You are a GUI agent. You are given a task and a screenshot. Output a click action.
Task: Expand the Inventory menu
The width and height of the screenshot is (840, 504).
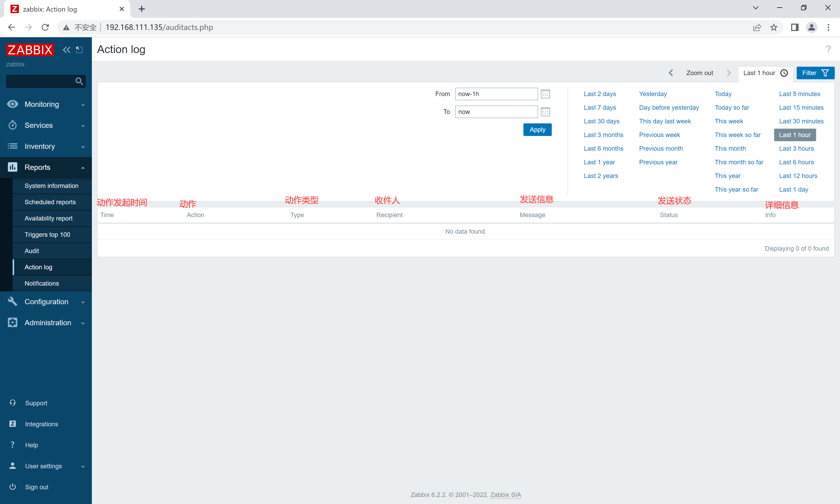pos(46,146)
